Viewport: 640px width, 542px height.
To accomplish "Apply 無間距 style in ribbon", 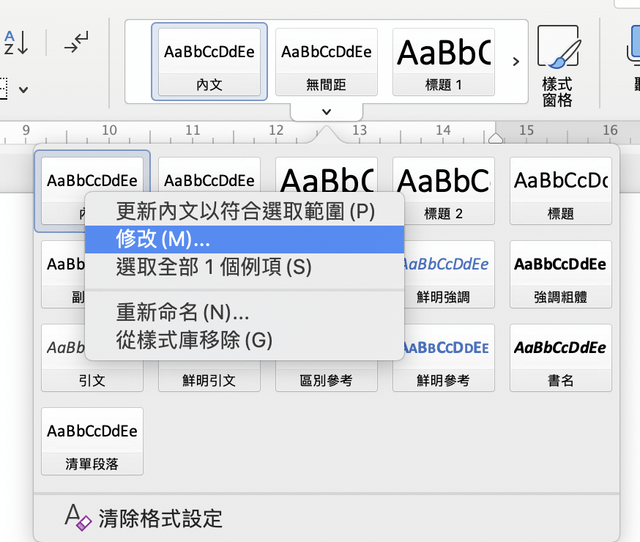I will click(x=326, y=62).
